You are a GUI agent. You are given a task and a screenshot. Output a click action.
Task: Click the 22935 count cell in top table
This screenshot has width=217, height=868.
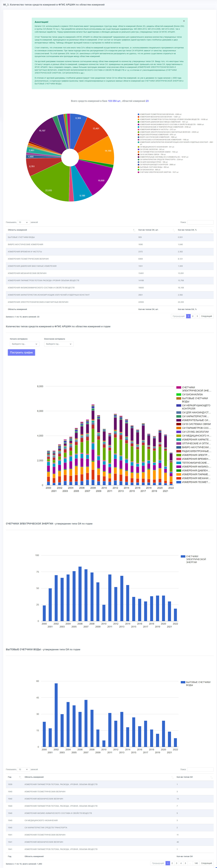click(x=141, y=302)
